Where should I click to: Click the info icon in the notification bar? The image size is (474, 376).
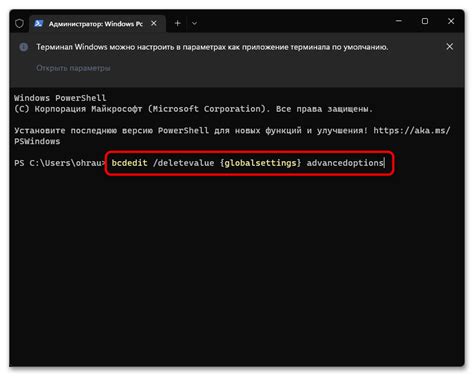pos(24,47)
